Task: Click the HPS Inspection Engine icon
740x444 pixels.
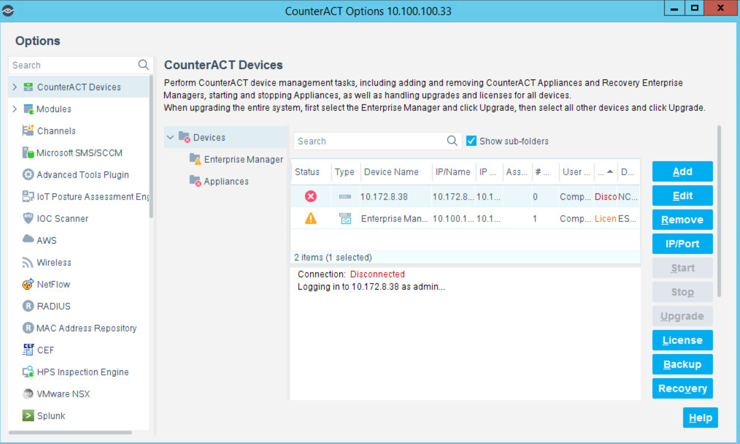Action: (x=28, y=372)
